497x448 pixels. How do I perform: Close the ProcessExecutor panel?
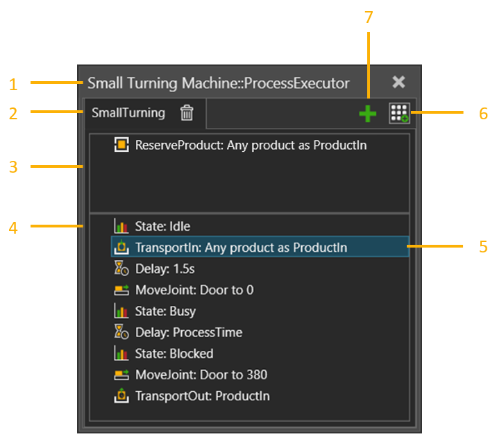[398, 83]
